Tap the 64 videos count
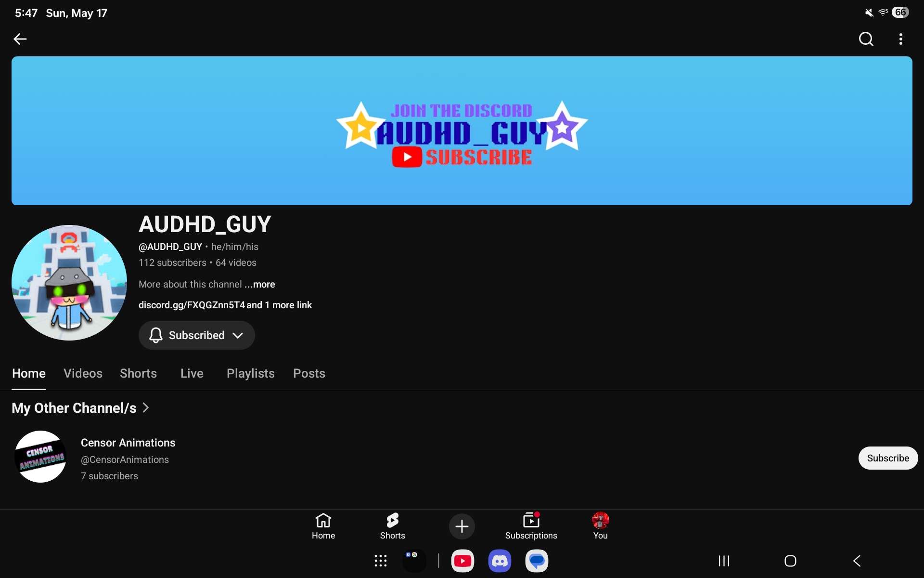The width and height of the screenshot is (924, 578). click(236, 263)
